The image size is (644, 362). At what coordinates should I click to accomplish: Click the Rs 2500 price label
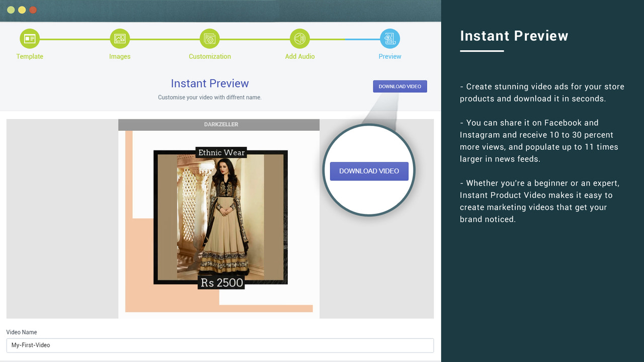[x=221, y=282]
